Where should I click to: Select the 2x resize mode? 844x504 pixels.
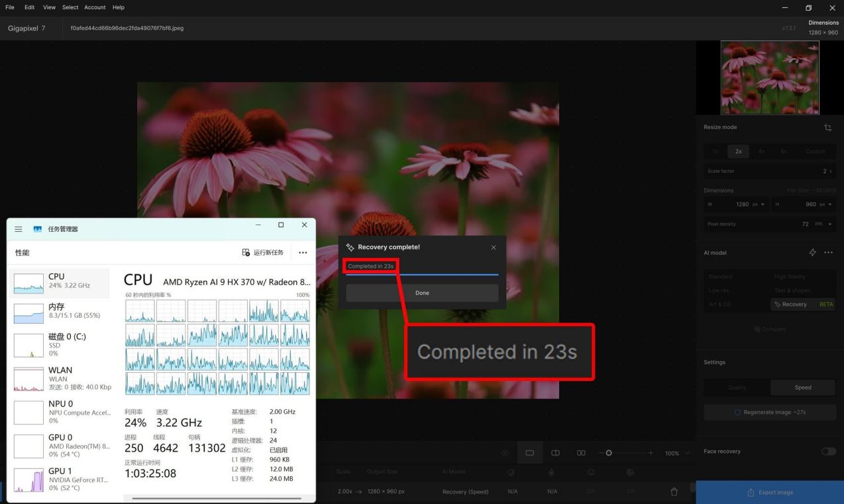(738, 151)
